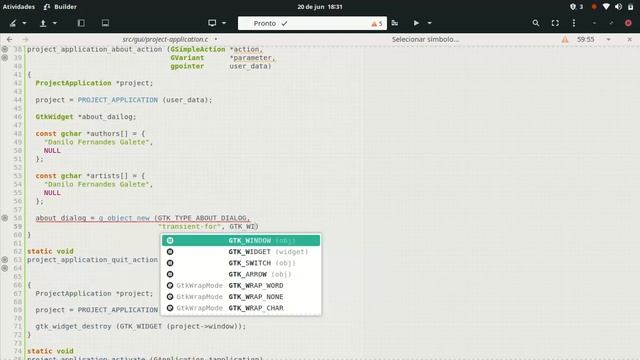Navigate back with left arrow
The width and height of the screenshot is (640, 360).
pos(9,40)
